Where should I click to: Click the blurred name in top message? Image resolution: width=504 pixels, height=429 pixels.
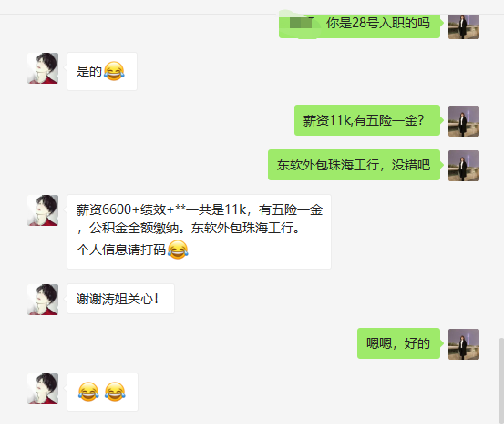301,23
